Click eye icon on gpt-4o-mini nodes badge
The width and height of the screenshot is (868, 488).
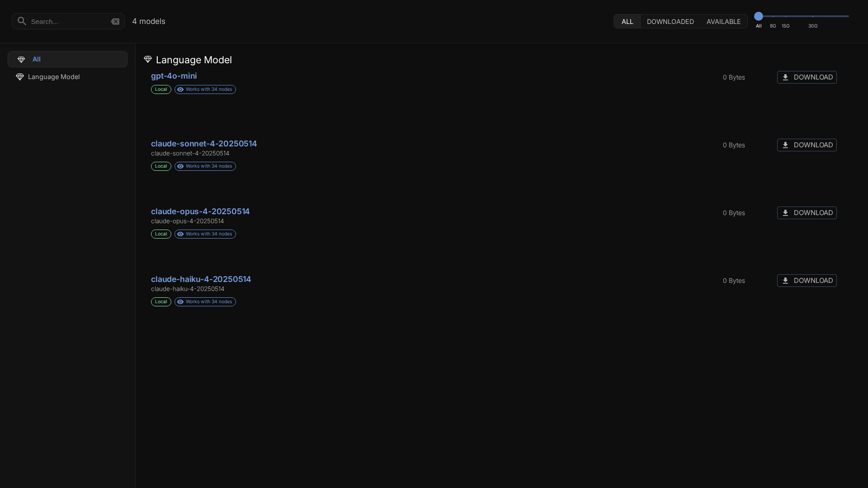coord(180,89)
